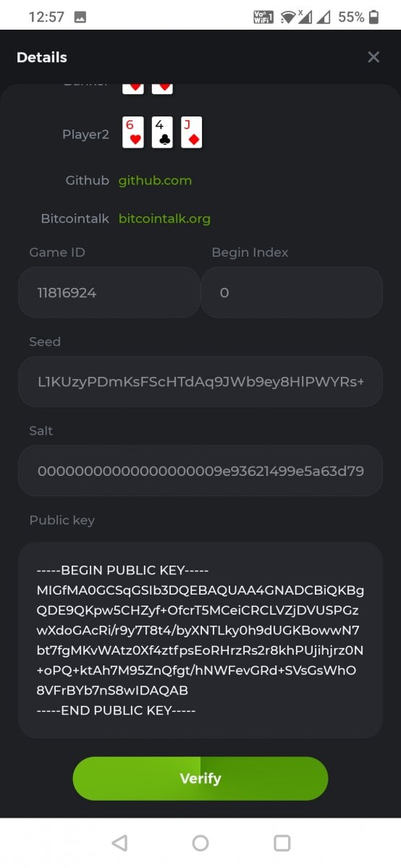The width and height of the screenshot is (401, 868).
Task: Open the github.com link
Action: tap(156, 181)
